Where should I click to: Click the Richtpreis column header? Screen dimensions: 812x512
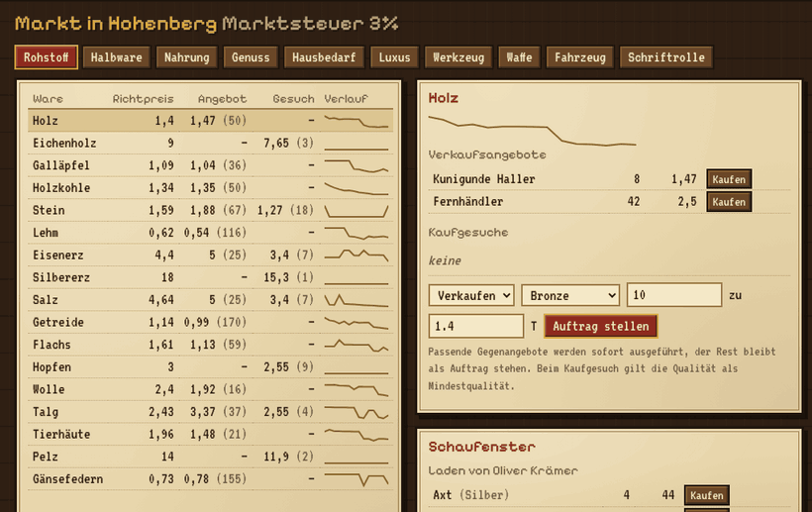143,99
